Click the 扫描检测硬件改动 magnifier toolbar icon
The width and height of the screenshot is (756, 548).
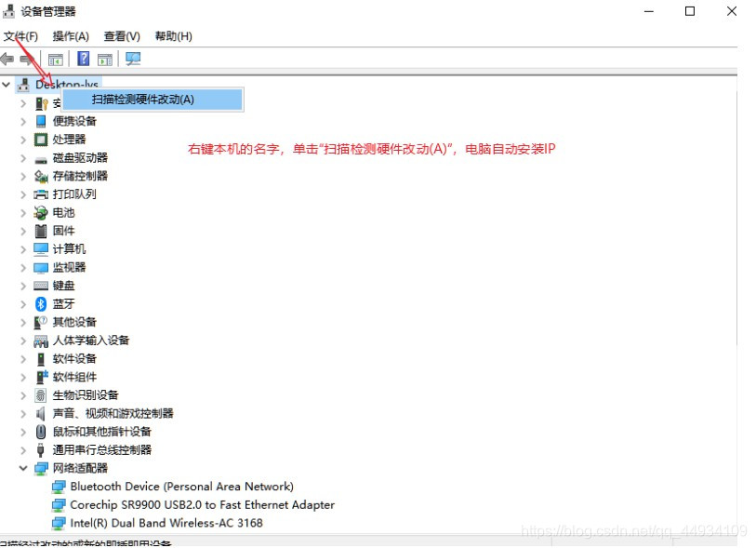point(132,58)
